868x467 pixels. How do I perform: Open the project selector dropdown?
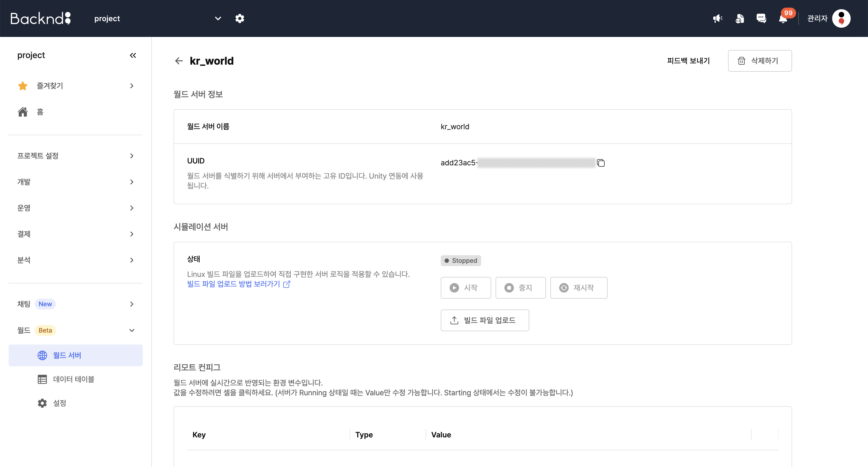(x=218, y=18)
